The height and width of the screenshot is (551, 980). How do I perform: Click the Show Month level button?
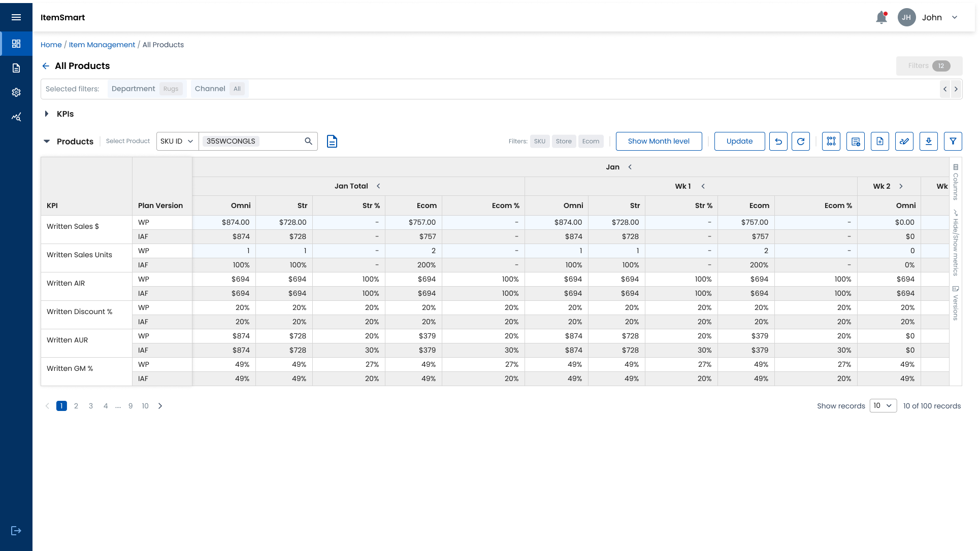(658, 142)
